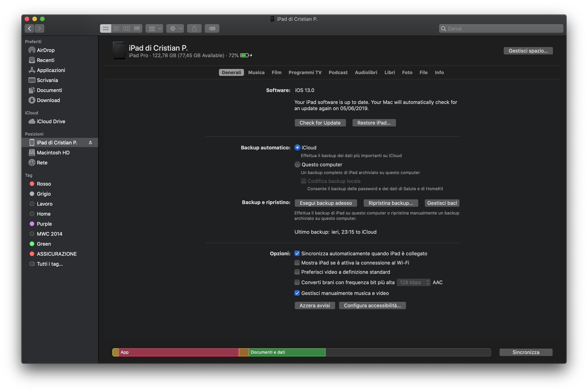Viewport: 588px width, 392px height.
Task: Switch to the Podcast tab
Action: click(338, 73)
